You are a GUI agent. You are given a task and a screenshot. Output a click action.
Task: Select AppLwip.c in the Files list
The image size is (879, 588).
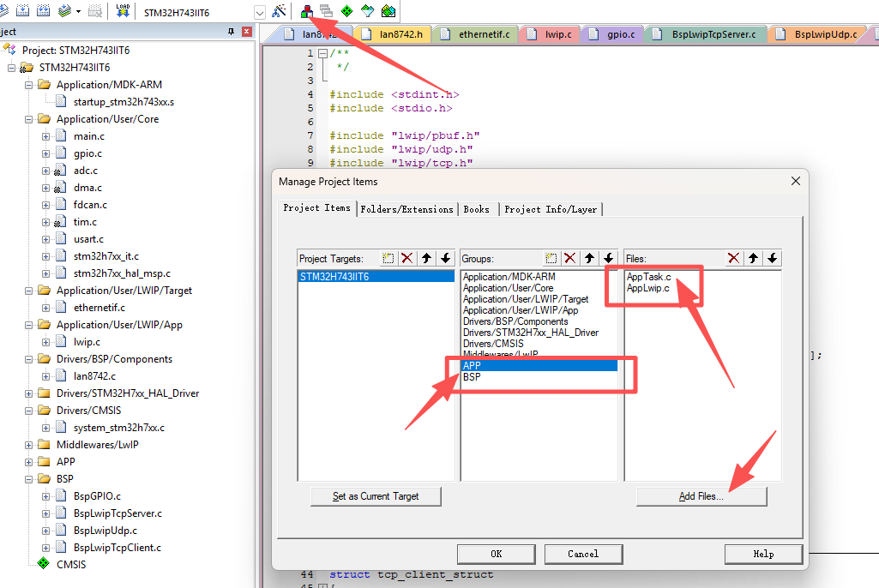click(647, 288)
